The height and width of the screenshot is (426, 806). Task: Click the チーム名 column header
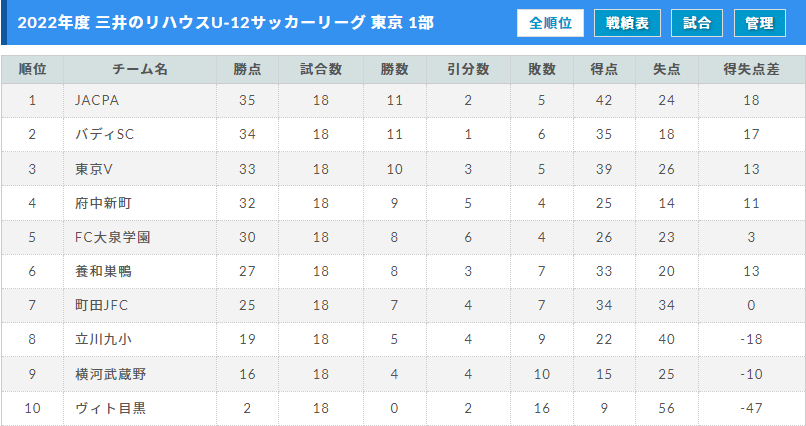pyautogui.click(x=140, y=70)
